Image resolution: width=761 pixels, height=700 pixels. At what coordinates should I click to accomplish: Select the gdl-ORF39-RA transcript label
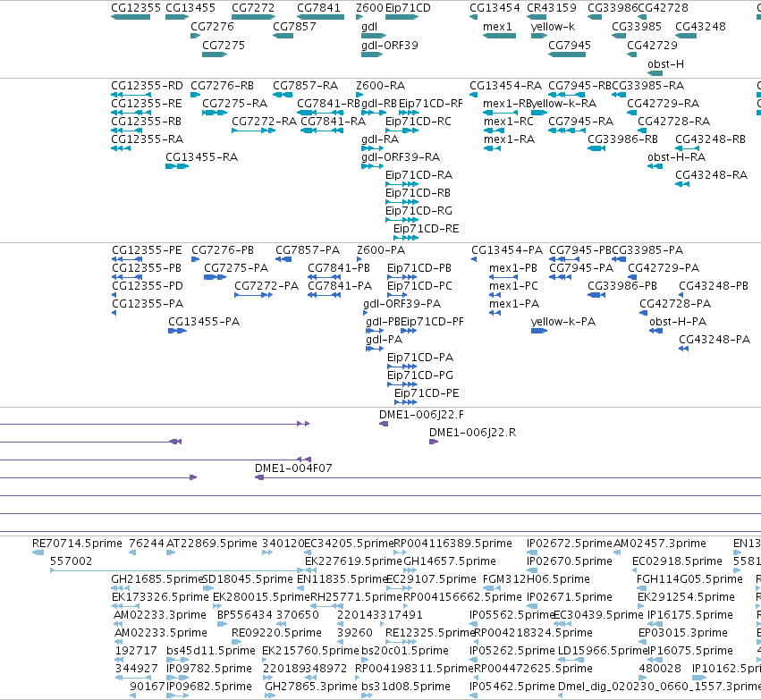(x=401, y=157)
